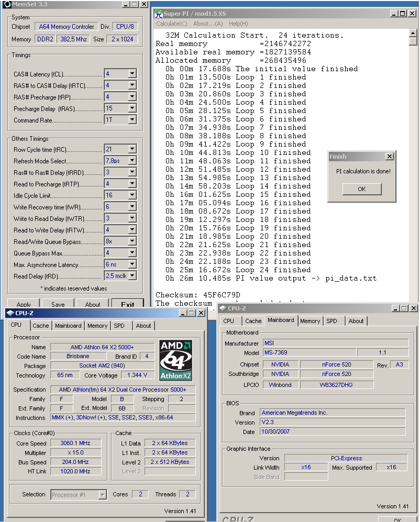Viewport: 420px width, 522px height.
Task: Click the Super PI title bar icon
Action: [x=158, y=13]
